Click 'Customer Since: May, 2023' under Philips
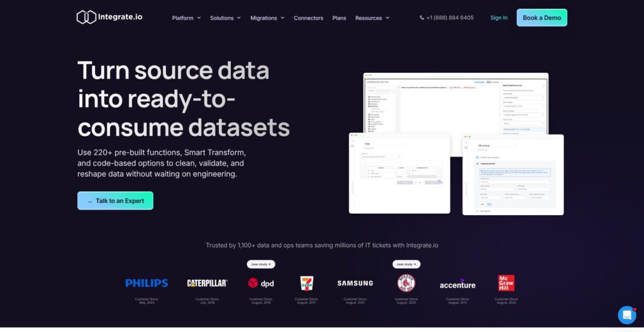644x332 pixels. (x=147, y=301)
